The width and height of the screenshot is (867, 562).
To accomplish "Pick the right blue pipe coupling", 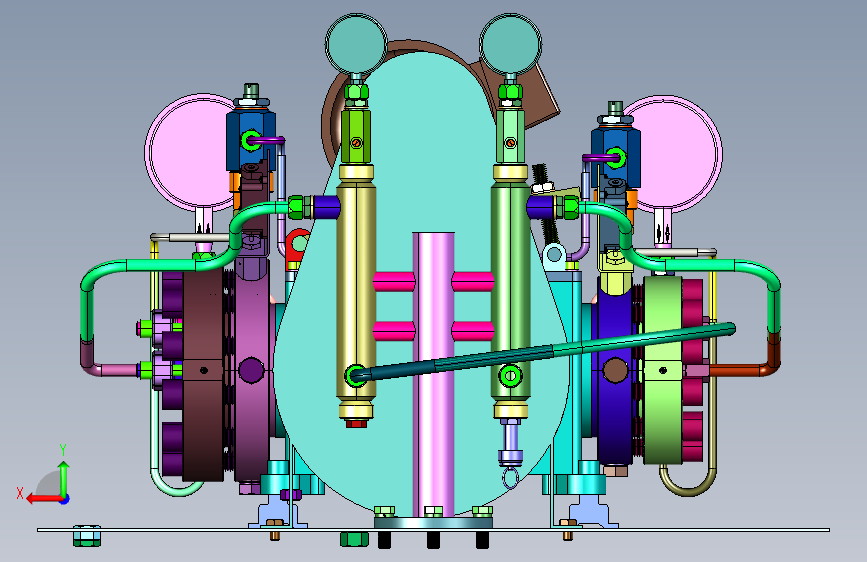I will [540, 207].
